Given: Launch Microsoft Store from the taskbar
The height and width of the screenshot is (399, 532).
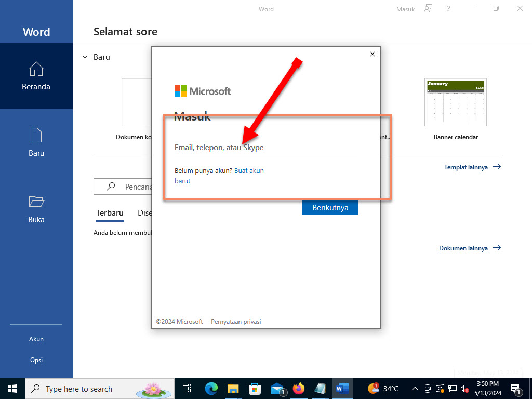Looking at the screenshot, I should point(254,388).
